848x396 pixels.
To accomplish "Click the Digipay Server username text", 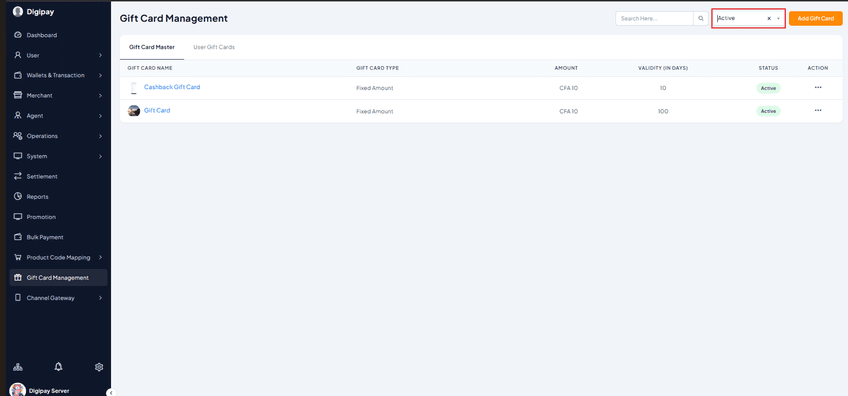I will pyautogui.click(x=49, y=391).
